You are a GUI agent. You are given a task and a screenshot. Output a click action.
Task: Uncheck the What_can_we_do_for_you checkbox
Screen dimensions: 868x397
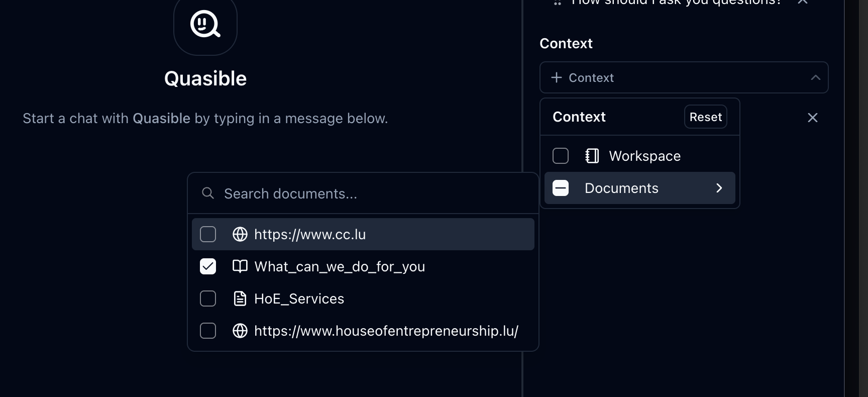point(208,266)
